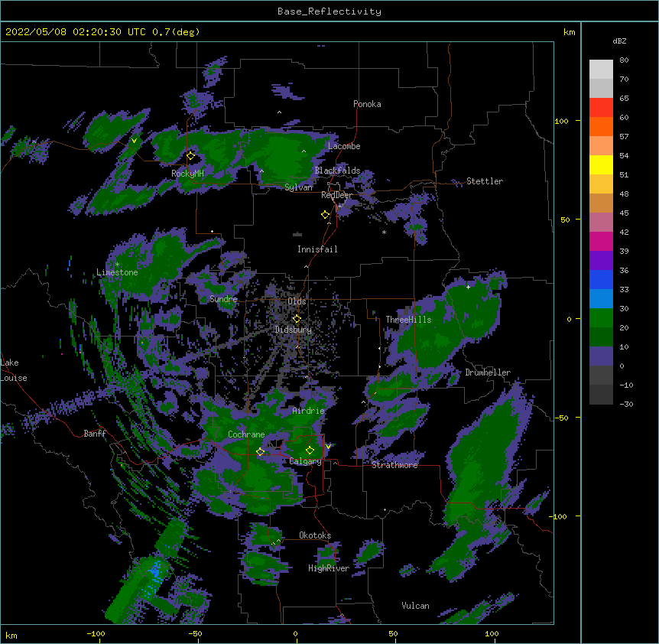Viewport: 659px width, 644px height.
Task: Click the yellow diamond marker below Cochrane
Action: 260,451
